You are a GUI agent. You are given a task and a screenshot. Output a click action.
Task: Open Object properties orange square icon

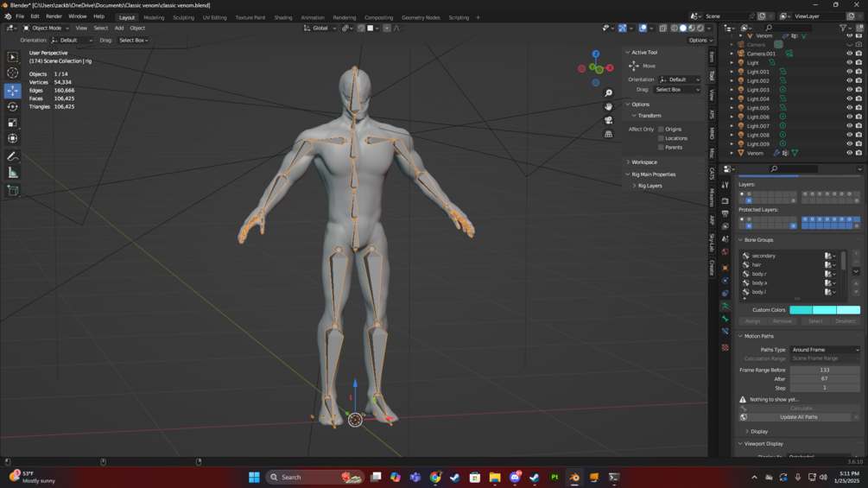[x=725, y=268]
